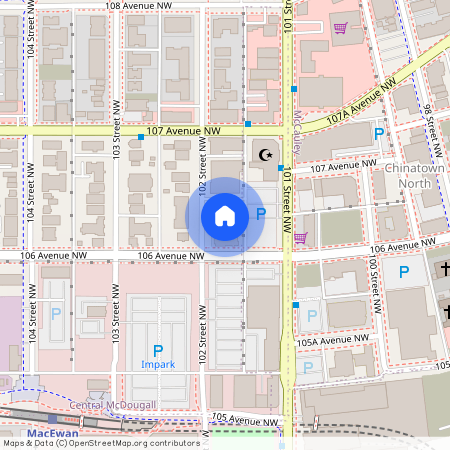This screenshot has height=450, width=450.
Task: Click the bus stop on 101 Street north of 107 Avenue
Action: (x=294, y=89)
